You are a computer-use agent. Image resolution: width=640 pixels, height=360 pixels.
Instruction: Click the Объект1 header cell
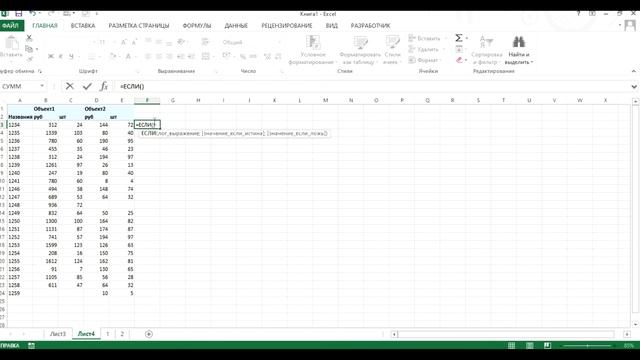44,109
